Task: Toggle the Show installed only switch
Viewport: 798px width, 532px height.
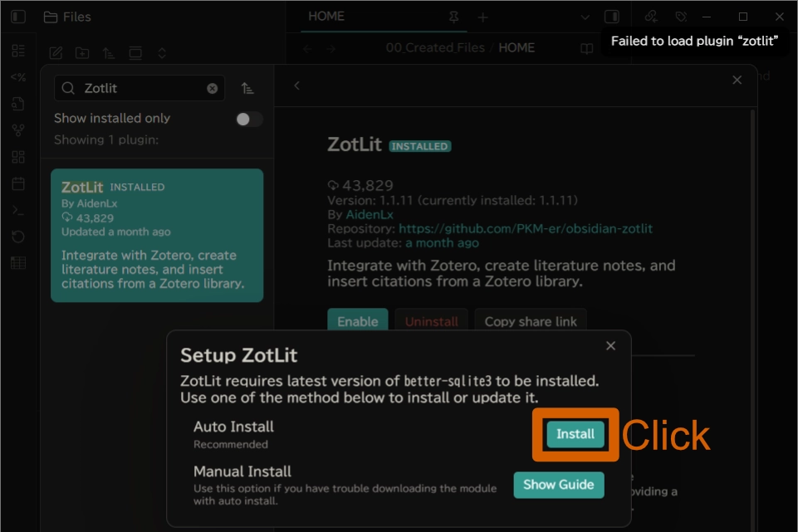Action: click(248, 119)
